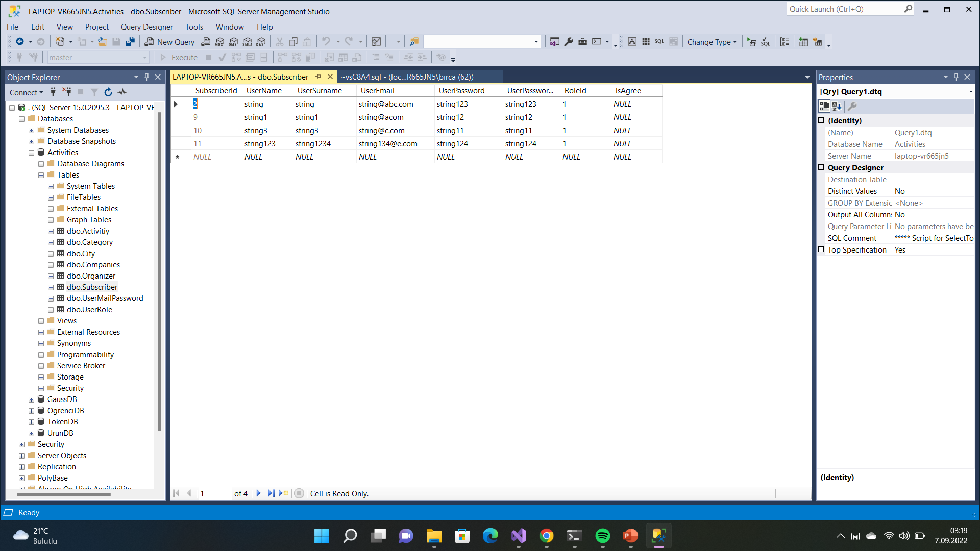Toggle auto-hide pin on Properties panel
Screen dimensions: 980x551
[957, 77]
